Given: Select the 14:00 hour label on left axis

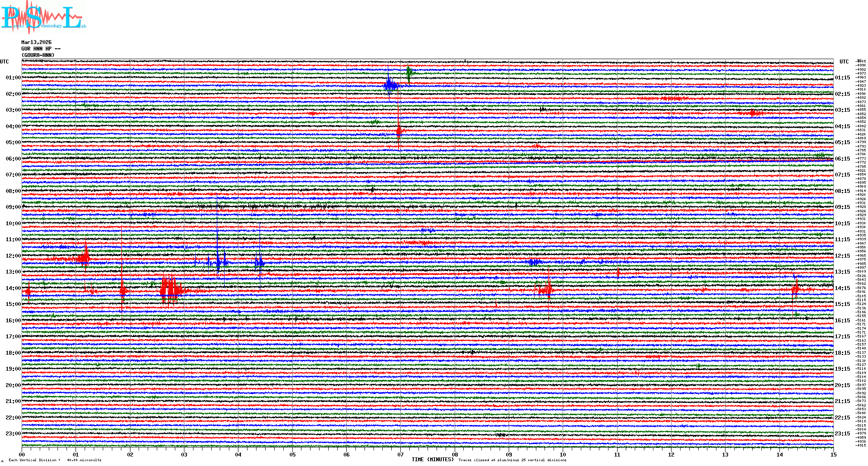Looking at the screenshot, I should pyautogui.click(x=13, y=288).
